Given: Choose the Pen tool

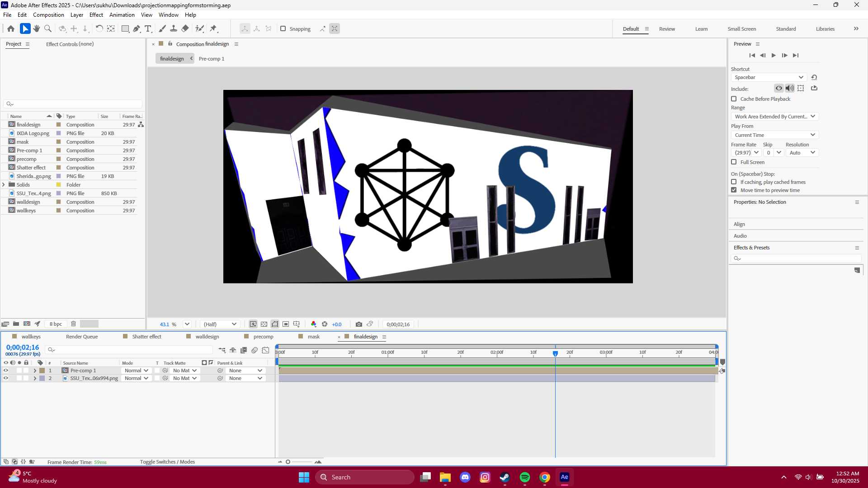Looking at the screenshot, I should coord(137,28).
